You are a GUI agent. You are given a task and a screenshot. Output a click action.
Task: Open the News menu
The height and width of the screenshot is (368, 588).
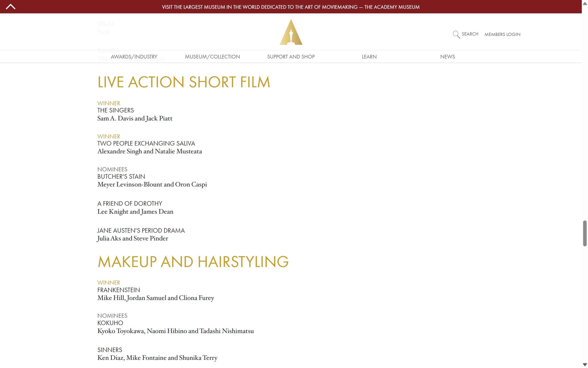(x=448, y=57)
